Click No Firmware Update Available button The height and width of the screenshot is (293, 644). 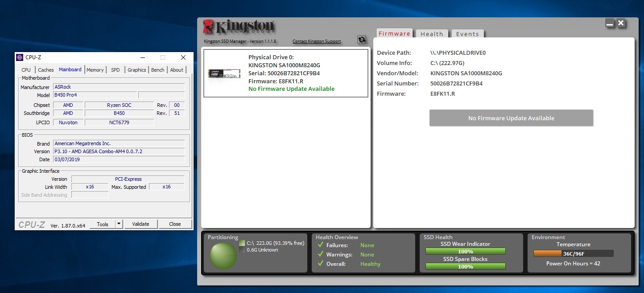pos(511,118)
